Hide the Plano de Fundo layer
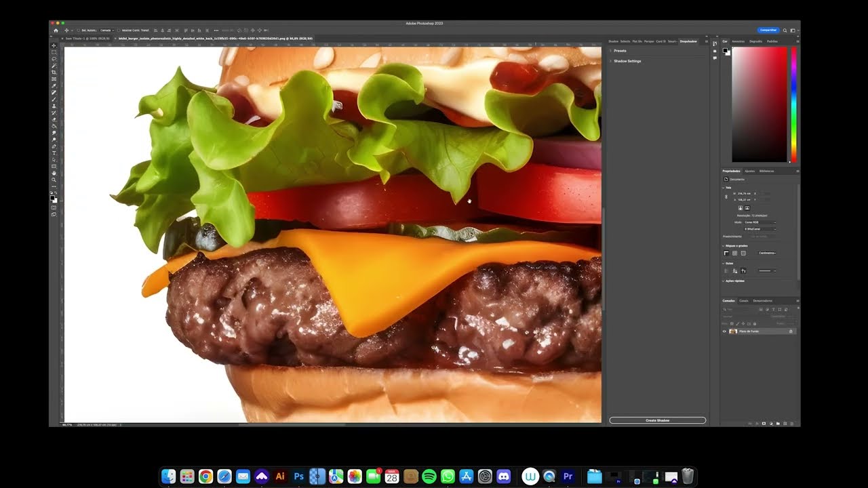Image resolution: width=868 pixels, height=488 pixels. (724, 331)
